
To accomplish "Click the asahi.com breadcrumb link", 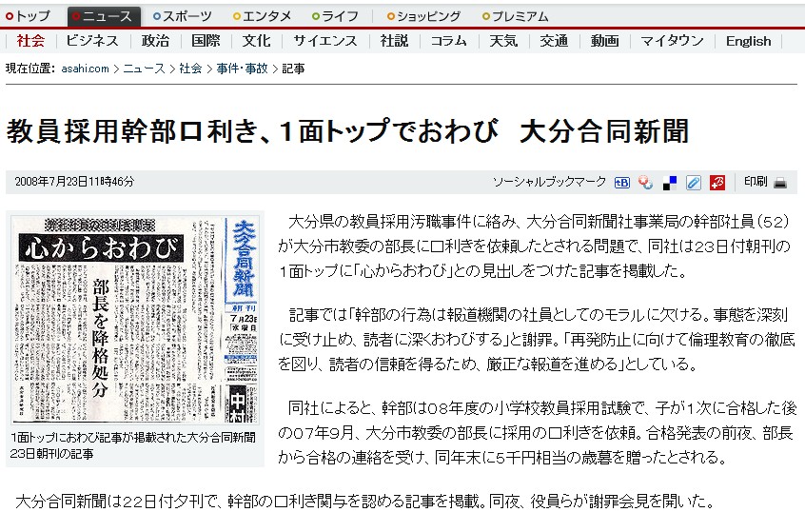I will pyautogui.click(x=85, y=69).
